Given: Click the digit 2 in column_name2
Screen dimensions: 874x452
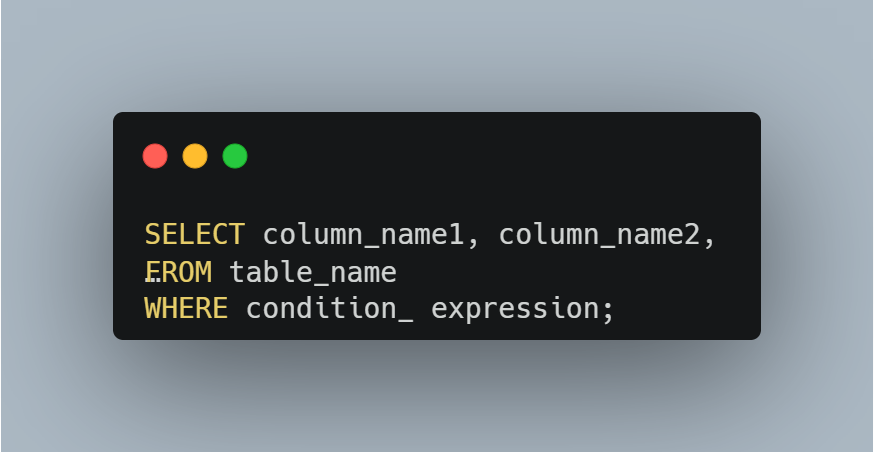Looking at the screenshot, I should (692, 235).
